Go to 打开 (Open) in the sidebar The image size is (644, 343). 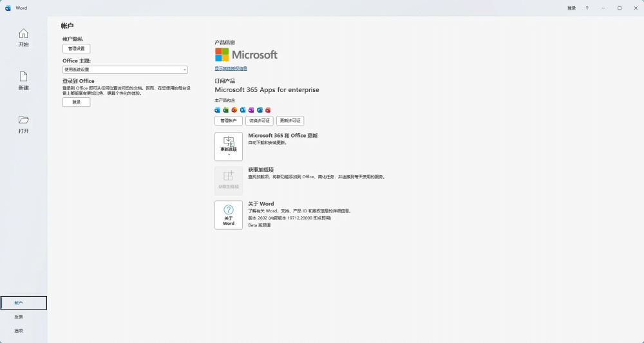tap(23, 124)
